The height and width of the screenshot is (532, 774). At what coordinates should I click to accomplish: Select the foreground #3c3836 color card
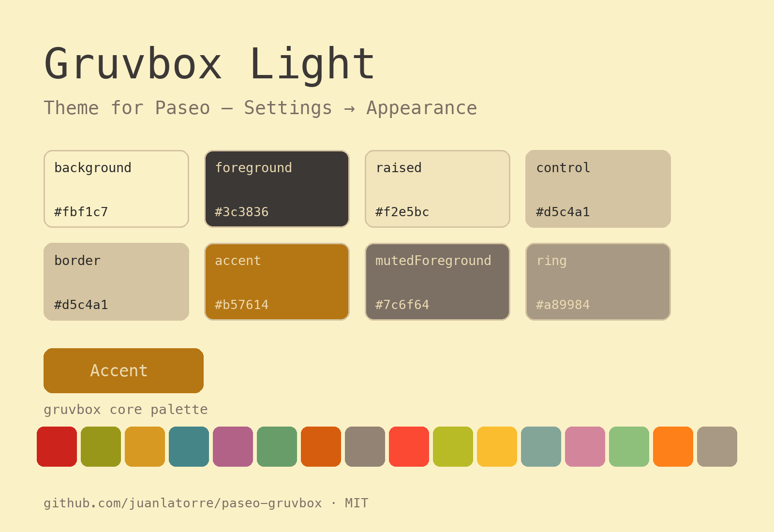[x=277, y=189]
